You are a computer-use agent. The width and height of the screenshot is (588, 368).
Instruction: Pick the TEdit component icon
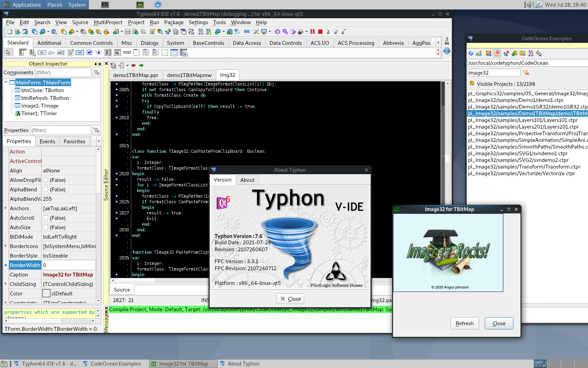coord(61,53)
